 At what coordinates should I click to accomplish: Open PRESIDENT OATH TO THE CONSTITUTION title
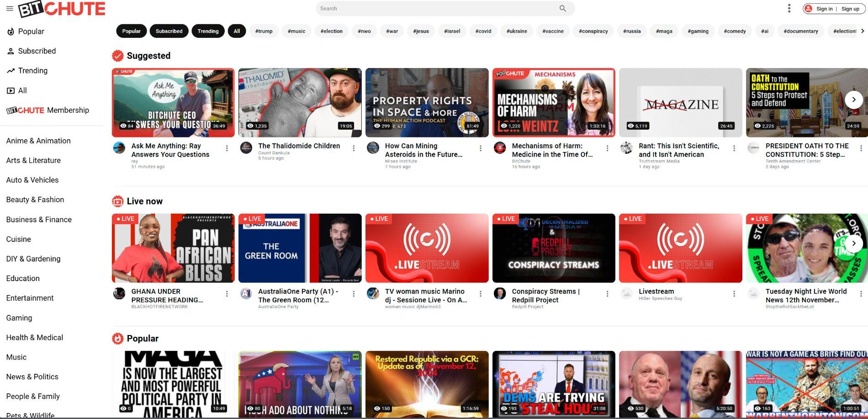click(x=807, y=150)
